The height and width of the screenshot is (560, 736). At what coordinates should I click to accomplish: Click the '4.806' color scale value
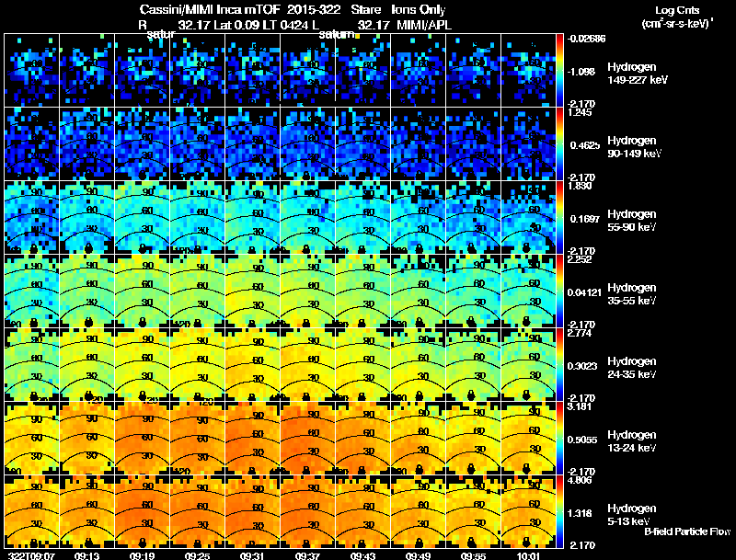coord(580,480)
